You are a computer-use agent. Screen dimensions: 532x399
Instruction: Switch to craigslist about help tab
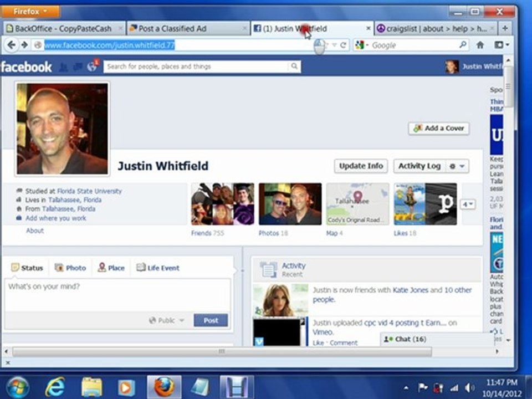436,28
